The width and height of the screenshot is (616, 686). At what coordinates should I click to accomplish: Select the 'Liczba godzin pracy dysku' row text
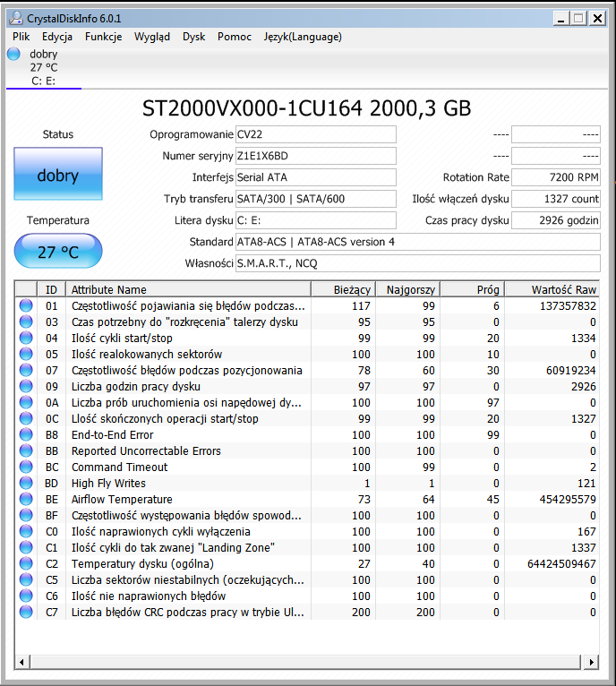[135, 386]
